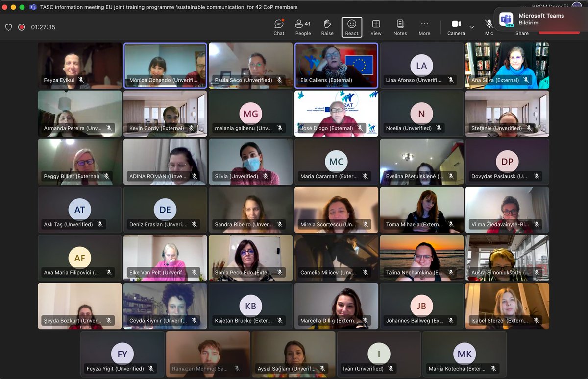
Task: Click the shield security icon
Action: click(x=8, y=27)
